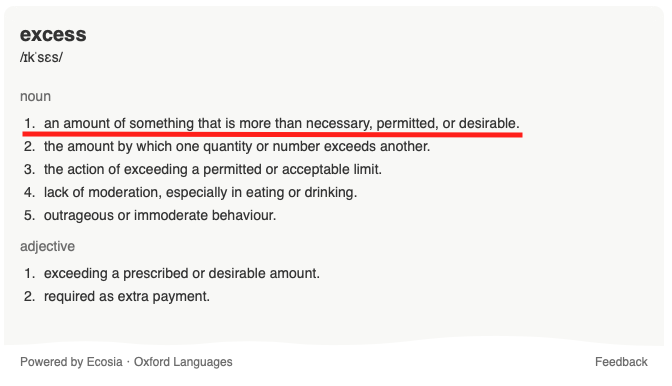Select the headword "excess"

click(x=53, y=35)
